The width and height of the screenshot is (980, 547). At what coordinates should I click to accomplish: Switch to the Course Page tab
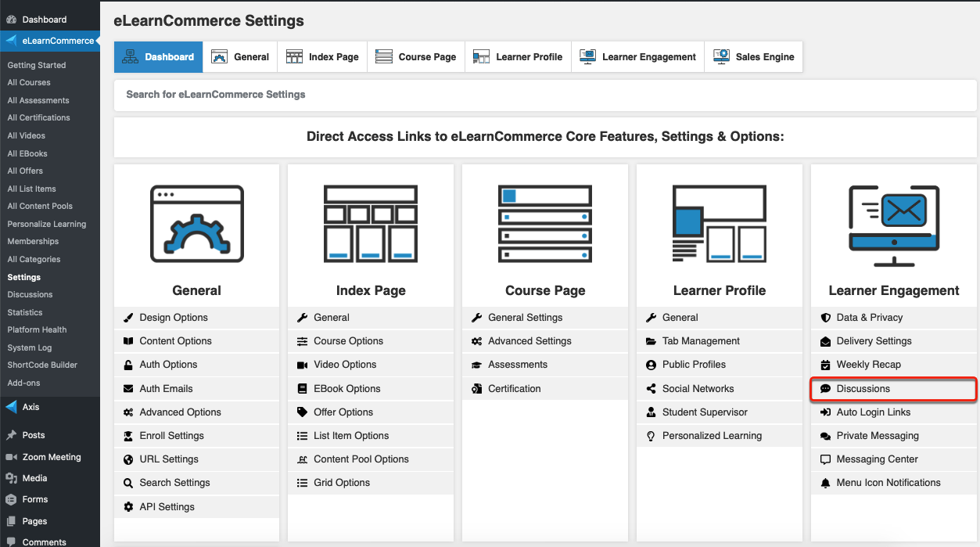pos(416,57)
